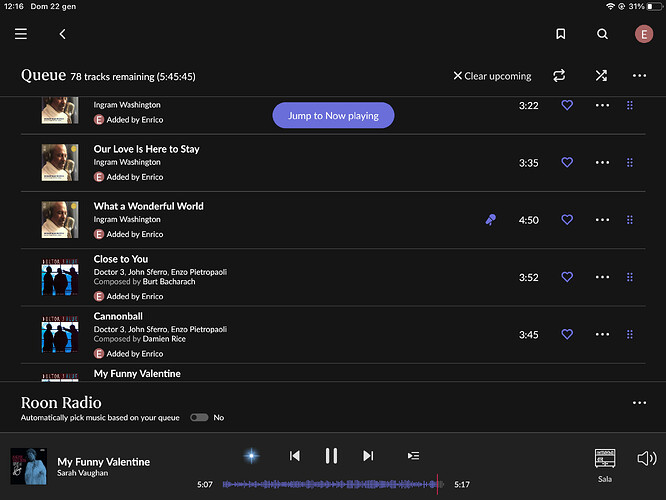The width and height of the screenshot is (666, 500).
Task: Open options for the 3:22 track
Action: click(602, 105)
